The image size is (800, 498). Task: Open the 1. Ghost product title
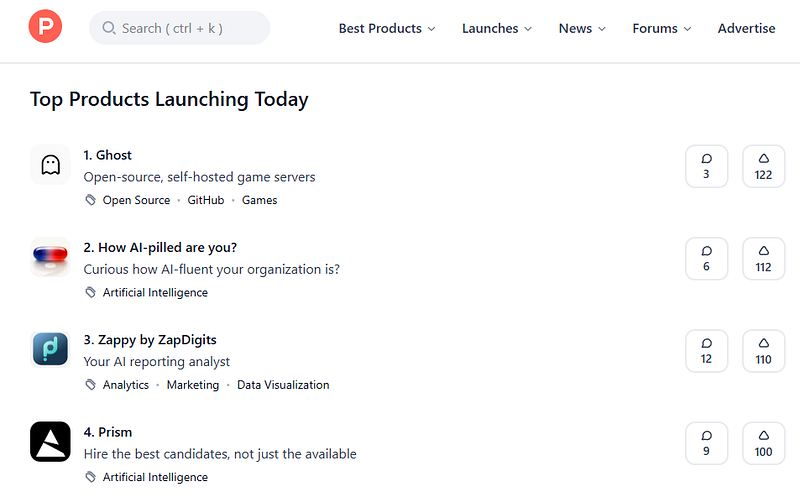click(108, 155)
